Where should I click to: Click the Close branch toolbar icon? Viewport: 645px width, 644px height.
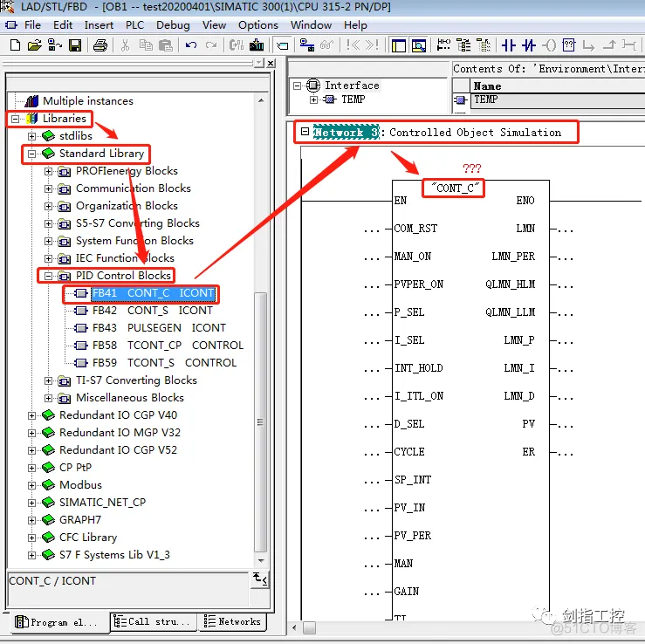point(609,45)
